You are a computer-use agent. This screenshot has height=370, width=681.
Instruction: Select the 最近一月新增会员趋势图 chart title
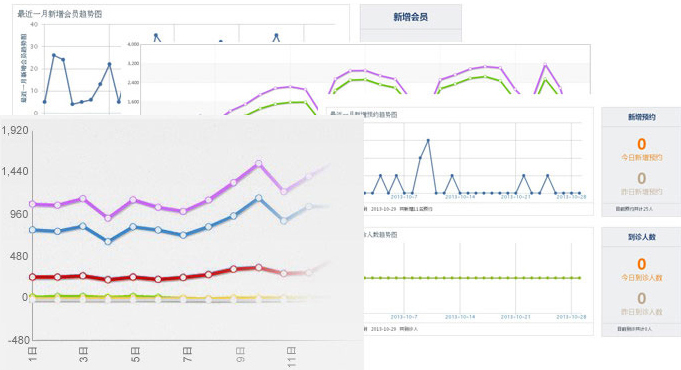(60, 14)
